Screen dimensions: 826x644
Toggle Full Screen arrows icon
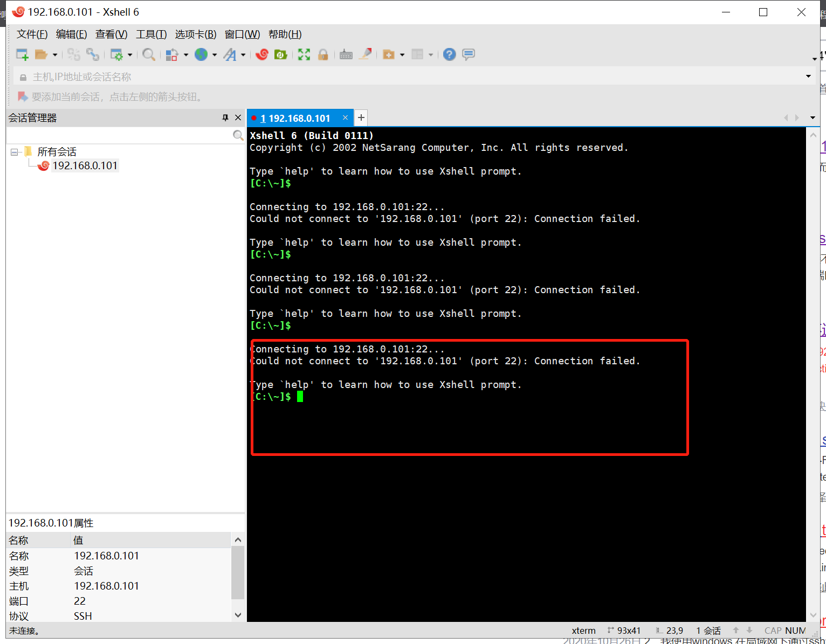tap(304, 54)
